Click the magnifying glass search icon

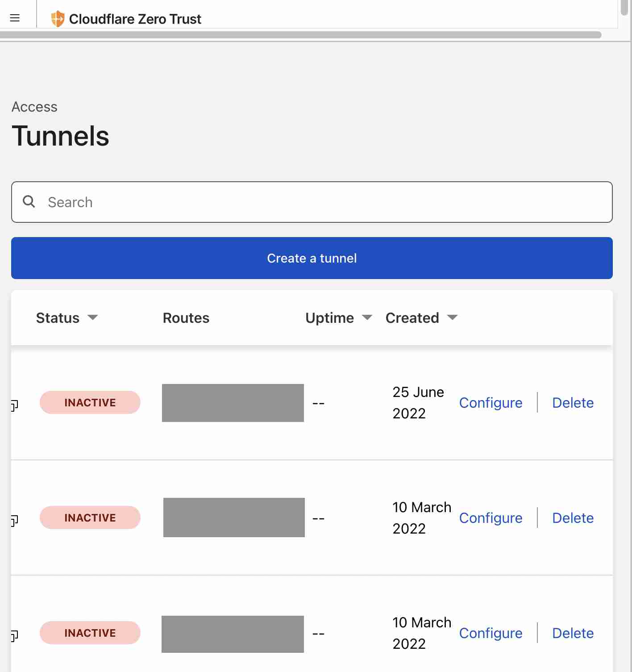29,201
